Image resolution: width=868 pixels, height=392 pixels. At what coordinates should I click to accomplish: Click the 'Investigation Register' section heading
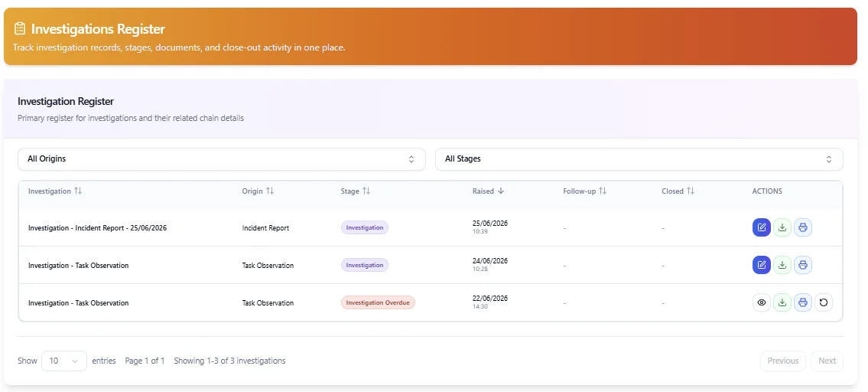(x=66, y=102)
